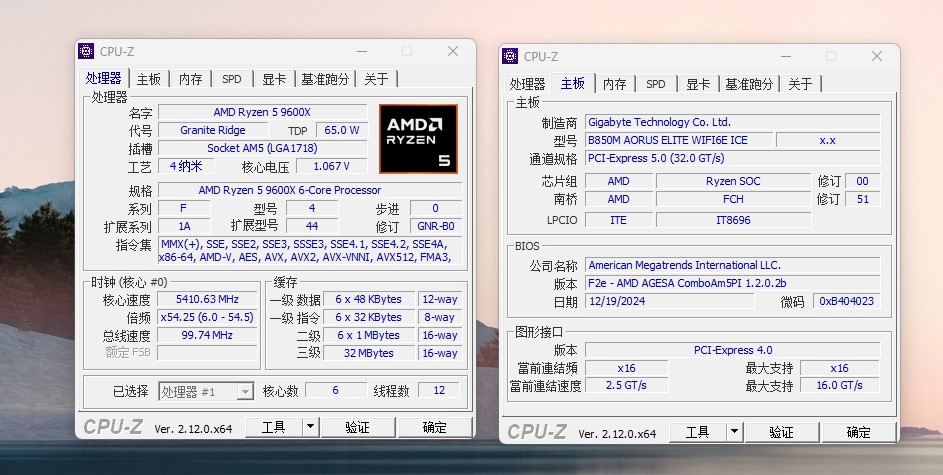Image resolution: width=943 pixels, height=475 pixels.
Task: Click CPU-Z app icon in right window title bar
Action: 510,56
